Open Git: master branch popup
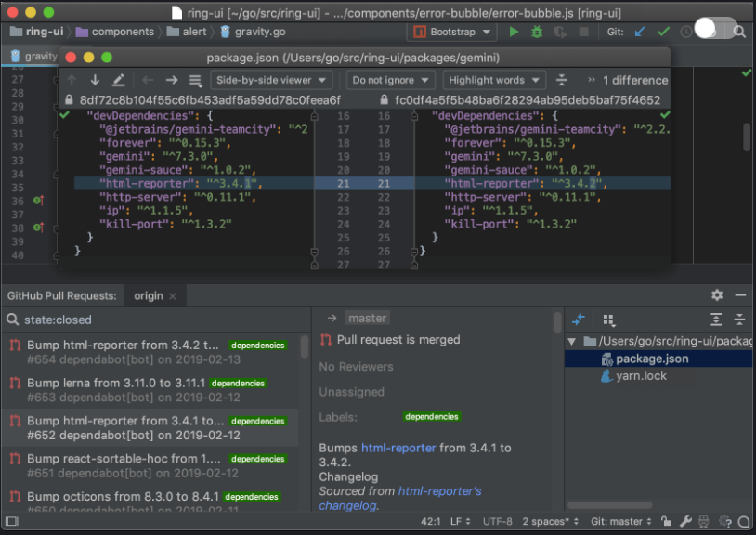The image size is (756, 535). point(621,521)
